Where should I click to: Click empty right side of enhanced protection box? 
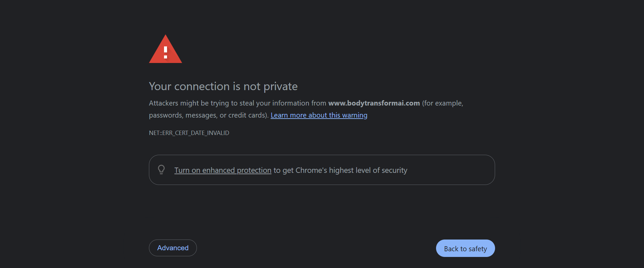pyautogui.click(x=453, y=170)
